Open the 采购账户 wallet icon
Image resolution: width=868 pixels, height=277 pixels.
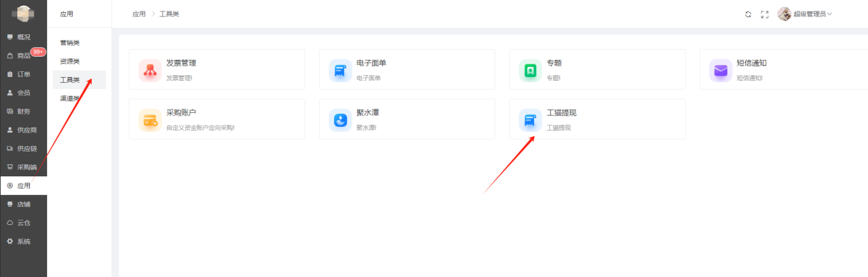tap(150, 120)
